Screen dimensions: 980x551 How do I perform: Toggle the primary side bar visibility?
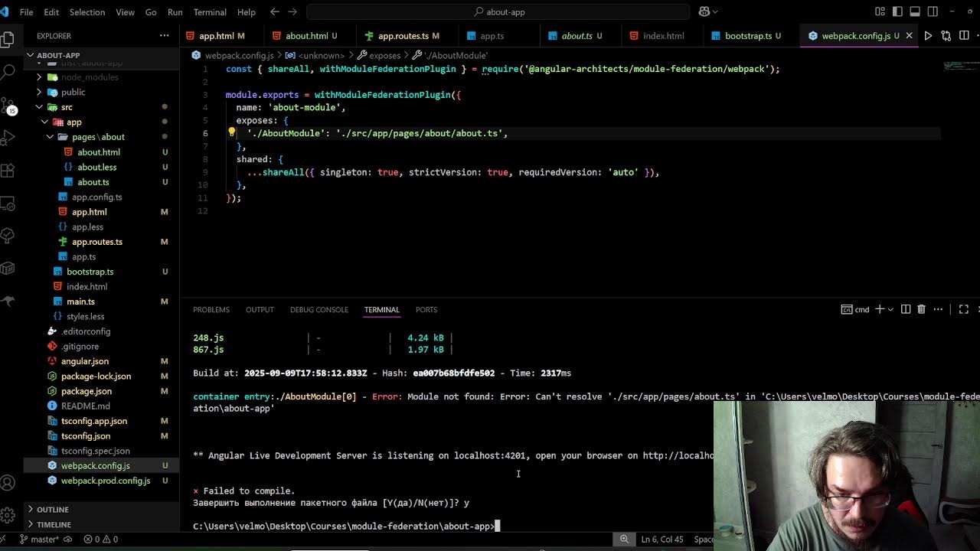897,11
